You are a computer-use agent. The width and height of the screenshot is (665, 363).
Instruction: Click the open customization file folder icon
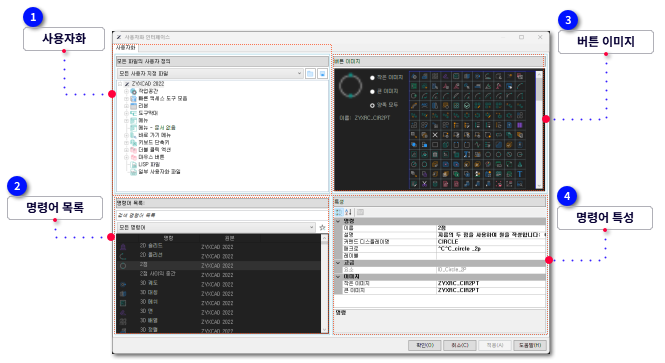pos(310,73)
